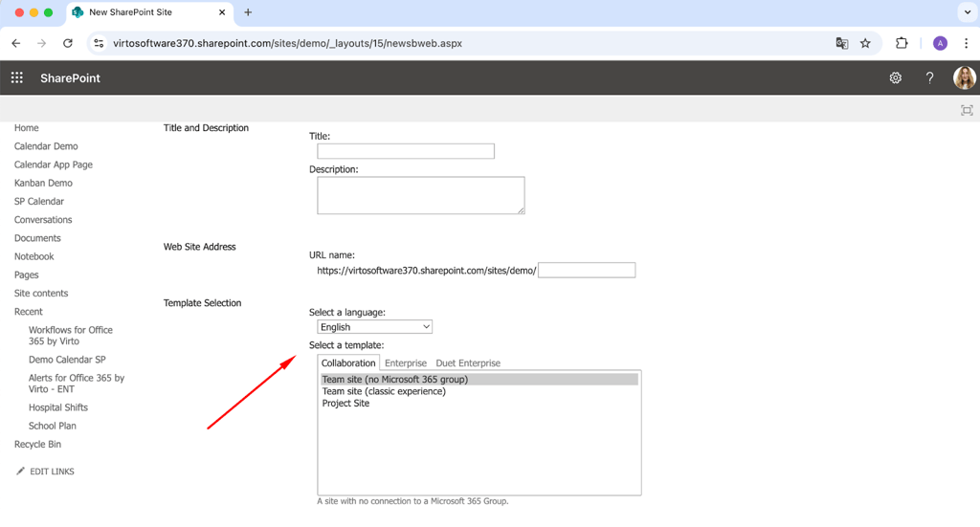Open the SharePoint app launcher waffle icon

coord(17,78)
